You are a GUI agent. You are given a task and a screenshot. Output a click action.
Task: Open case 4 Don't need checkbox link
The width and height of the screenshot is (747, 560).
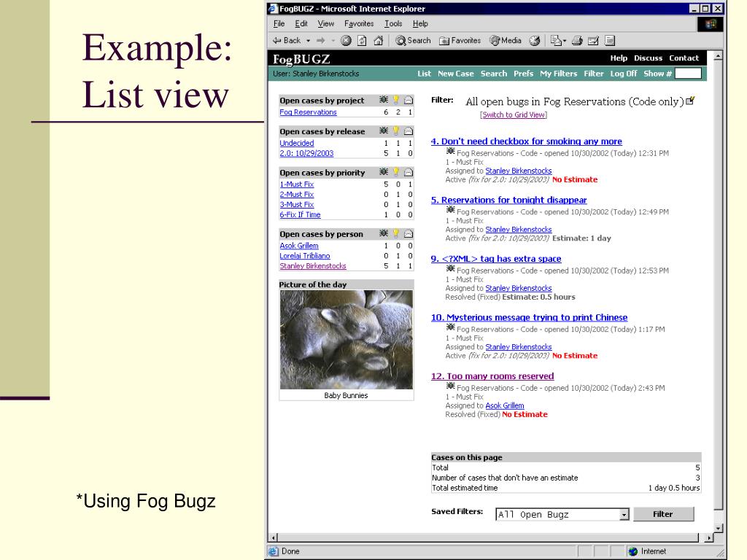tap(527, 141)
